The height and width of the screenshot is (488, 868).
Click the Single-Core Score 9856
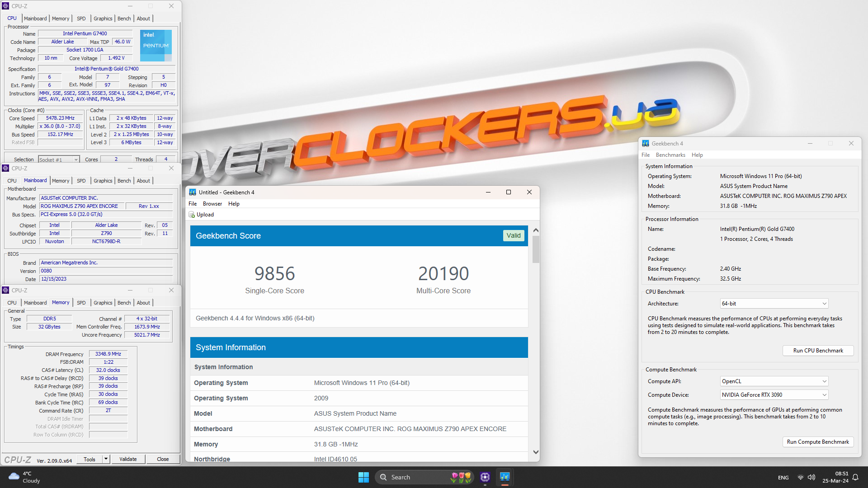tap(274, 273)
